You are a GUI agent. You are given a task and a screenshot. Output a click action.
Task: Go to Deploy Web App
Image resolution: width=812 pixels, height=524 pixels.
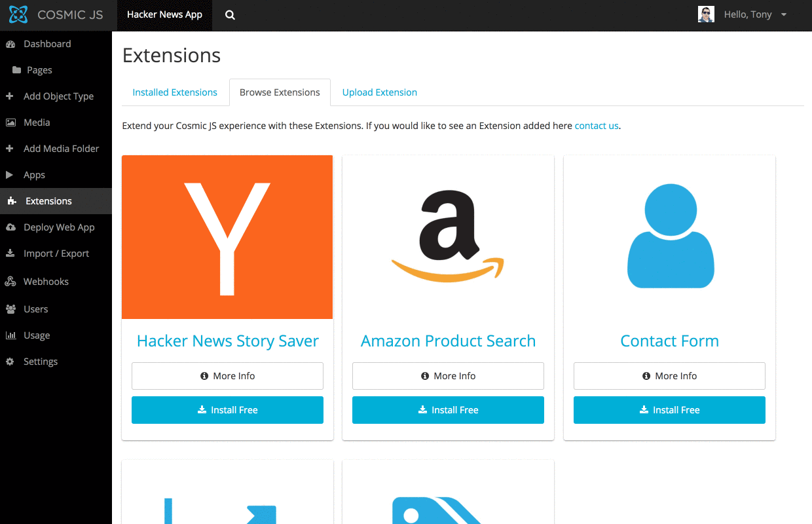tap(59, 227)
